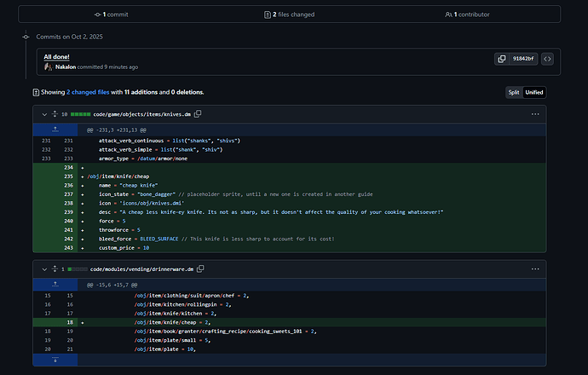588x375 pixels.
Task: Click apron/chef clothing line
Action: [192, 296]
